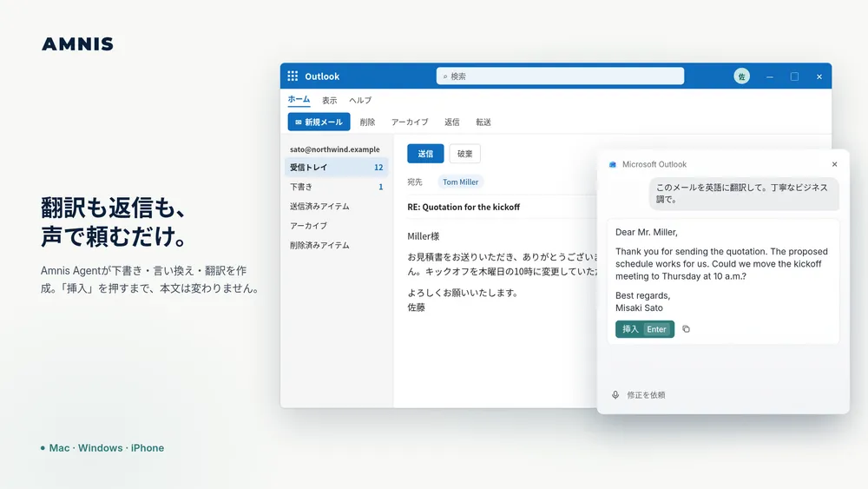Image resolution: width=868 pixels, height=489 pixels.
Task: Click the Dear Mr. Miller, line
Action: click(x=646, y=232)
